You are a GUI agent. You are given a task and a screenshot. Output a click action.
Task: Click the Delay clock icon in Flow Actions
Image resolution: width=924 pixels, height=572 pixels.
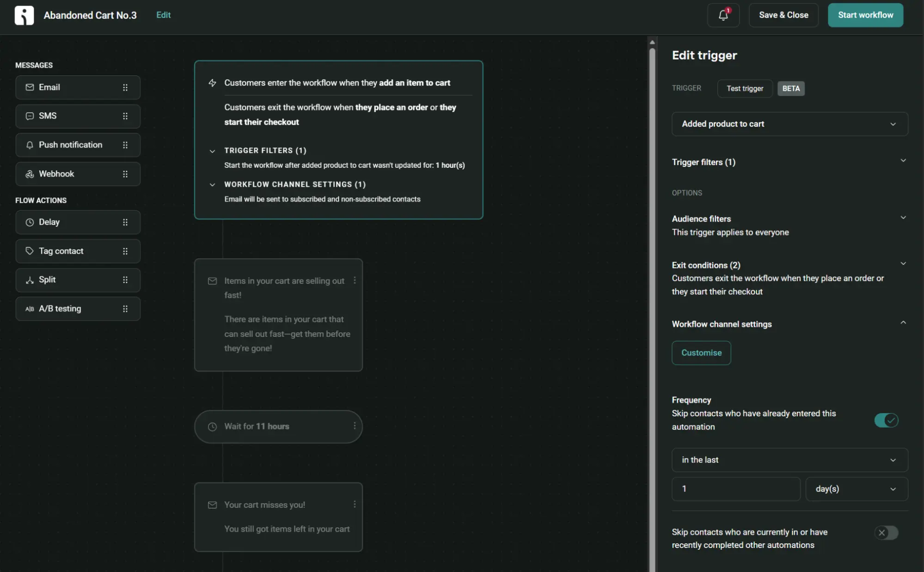pos(30,222)
